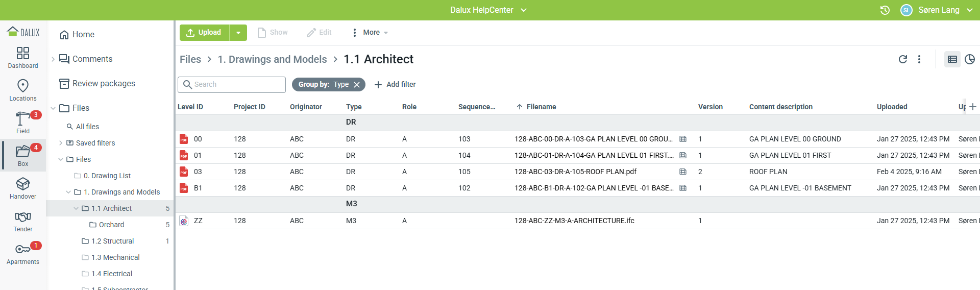This screenshot has height=290, width=980.
Task: Open the history clock icon in header
Action: pyautogui.click(x=885, y=10)
